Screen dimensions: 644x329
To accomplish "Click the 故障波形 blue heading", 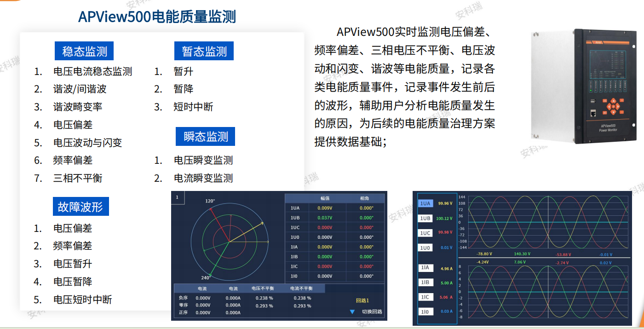I will (80, 206).
